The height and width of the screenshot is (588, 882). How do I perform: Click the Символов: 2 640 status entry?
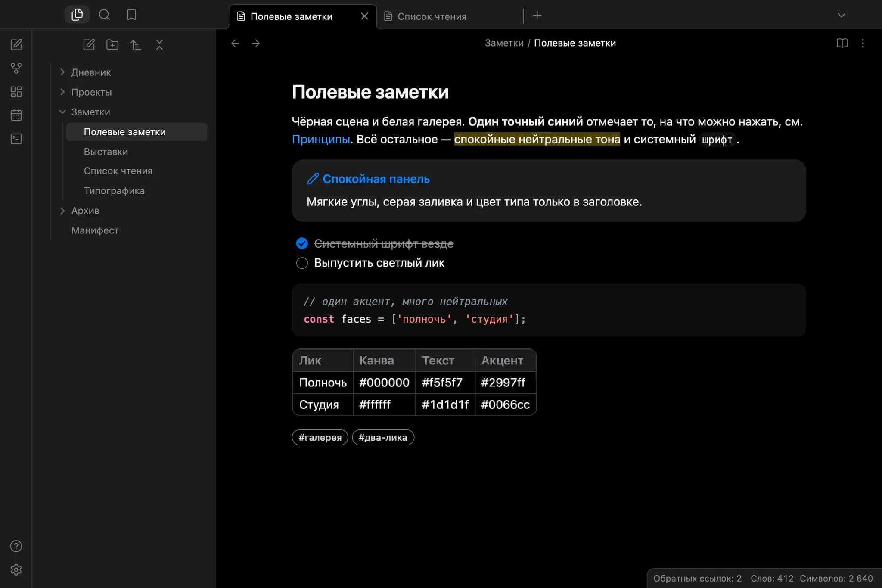pyautogui.click(x=836, y=578)
